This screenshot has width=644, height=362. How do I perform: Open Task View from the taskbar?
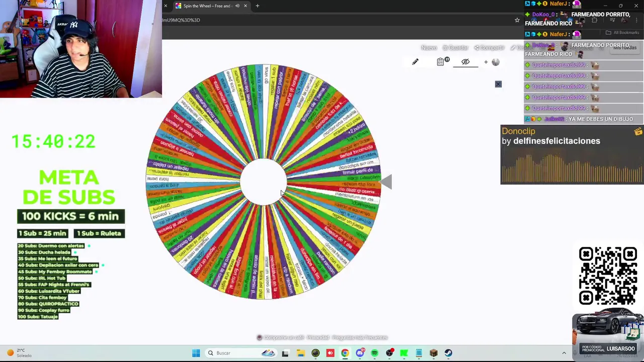[x=285, y=353]
